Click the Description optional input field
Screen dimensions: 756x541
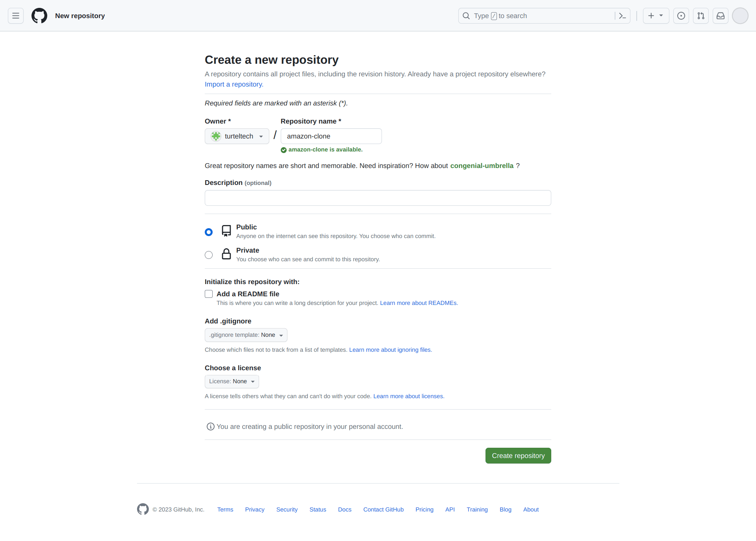click(378, 197)
